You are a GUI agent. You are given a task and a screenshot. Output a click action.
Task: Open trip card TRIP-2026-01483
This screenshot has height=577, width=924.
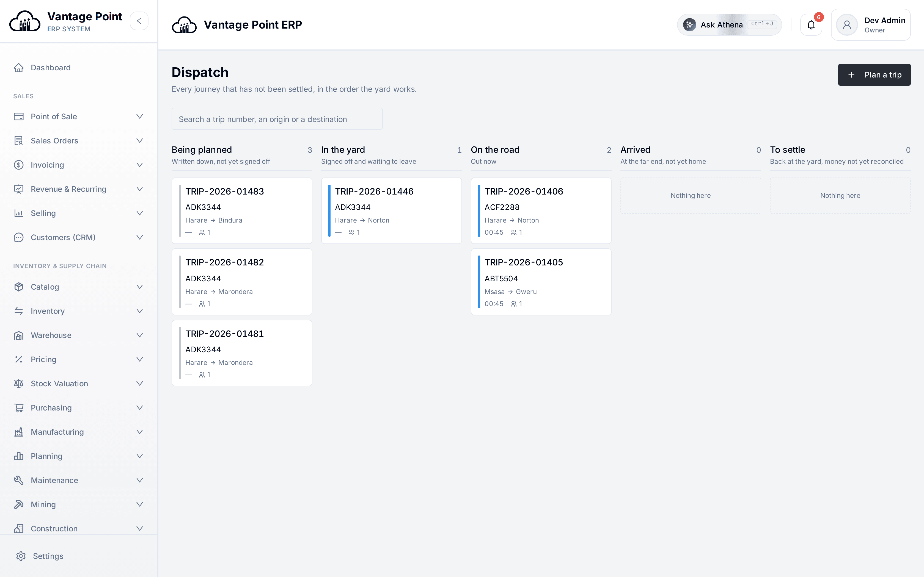click(242, 211)
